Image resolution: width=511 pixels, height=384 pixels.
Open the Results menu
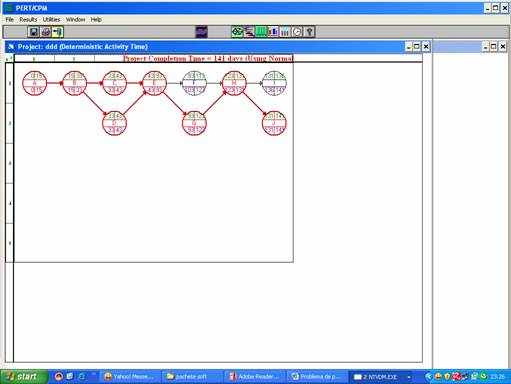pos(28,20)
